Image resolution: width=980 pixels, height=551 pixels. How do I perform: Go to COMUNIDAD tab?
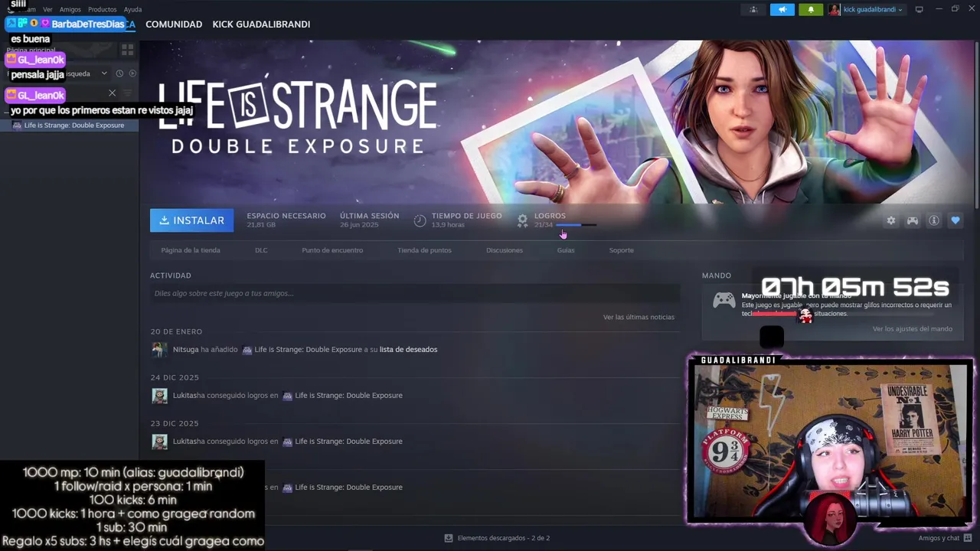tap(174, 24)
